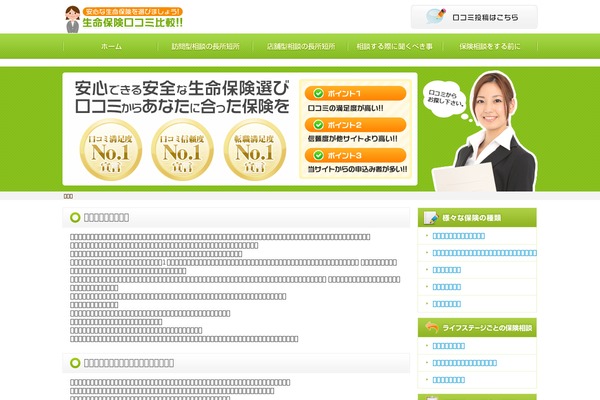600x400 pixels.
Task: Click the 口コミからお探し下さい thought bubble
Action: 445,99
